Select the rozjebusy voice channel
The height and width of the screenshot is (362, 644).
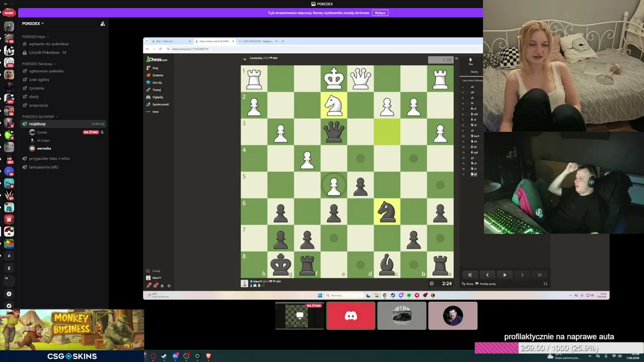point(63,124)
